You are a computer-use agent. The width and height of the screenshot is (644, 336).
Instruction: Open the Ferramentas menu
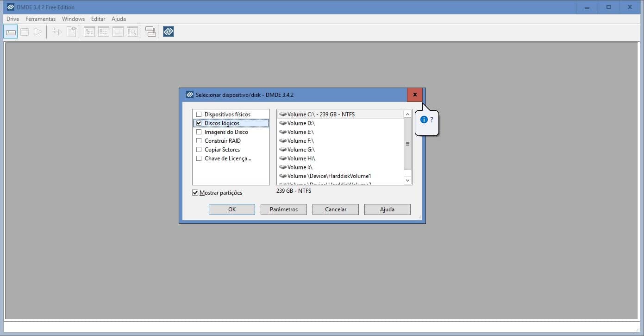[40, 19]
